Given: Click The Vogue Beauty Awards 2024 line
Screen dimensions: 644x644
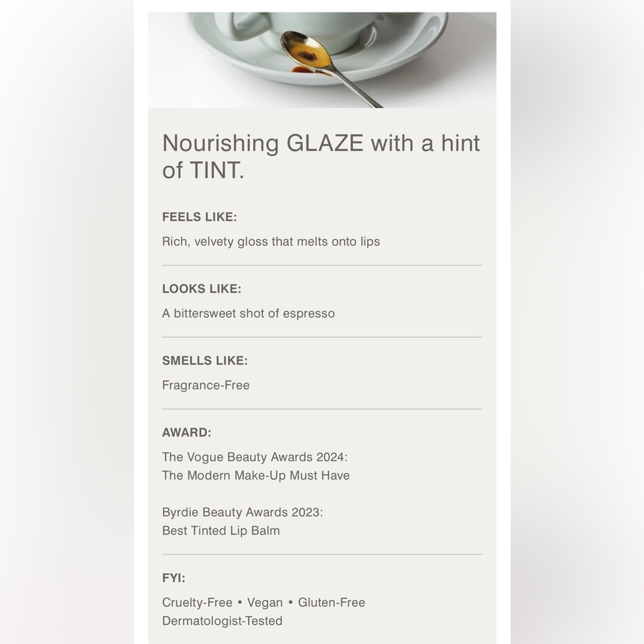Looking at the screenshot, I should pyautogui.click(x=254, y=457).
